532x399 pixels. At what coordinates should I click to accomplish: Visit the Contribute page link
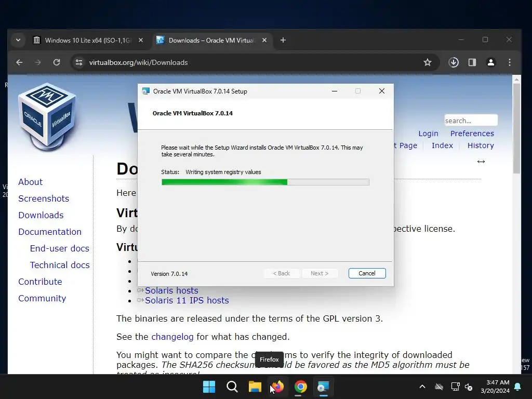40,282
